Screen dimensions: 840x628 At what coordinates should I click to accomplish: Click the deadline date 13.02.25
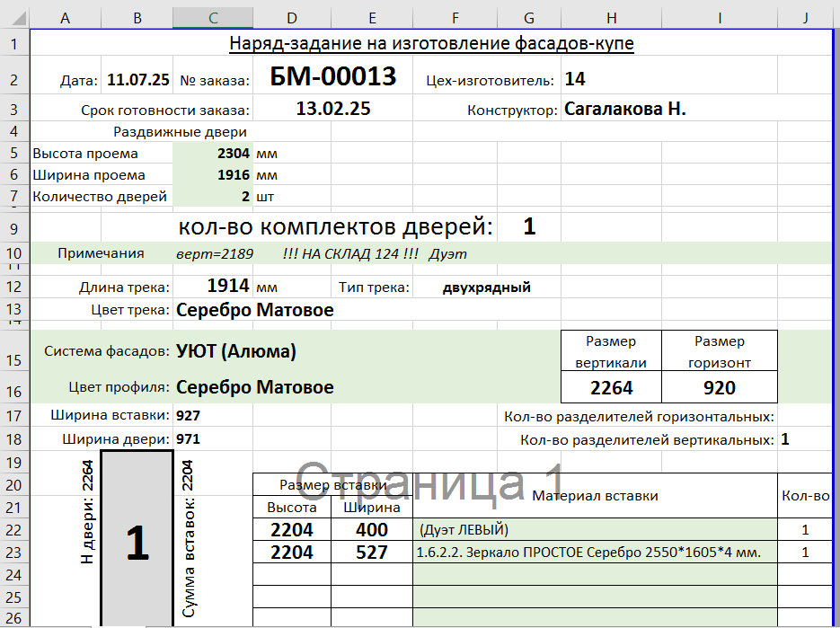click(332, 110)
